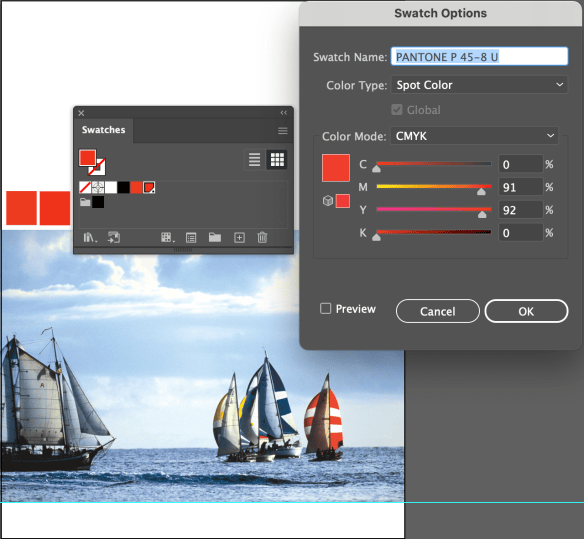Click Add selected swatch to Library icon
This screenshot has width=584, height=539.
[x=114, y=238]
